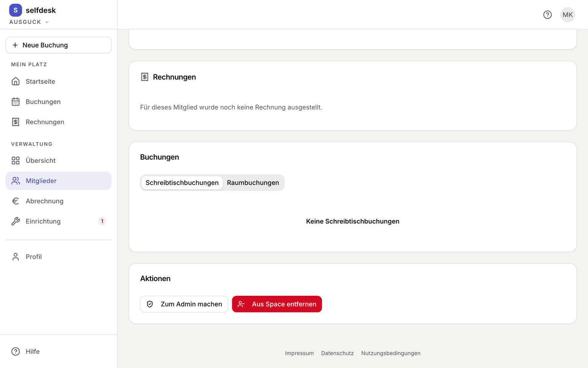Switch to the Schreibtischbuchungen tab
Viewport: 588px width, 368px height.
182,183
